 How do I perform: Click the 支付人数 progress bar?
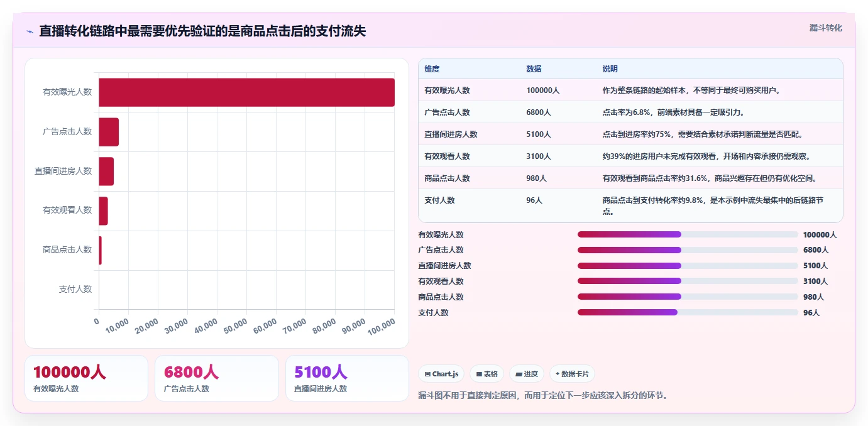[688, 312]
